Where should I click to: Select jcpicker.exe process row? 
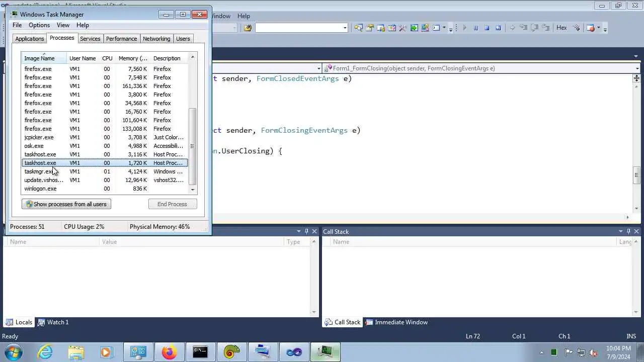coord(105,137)
